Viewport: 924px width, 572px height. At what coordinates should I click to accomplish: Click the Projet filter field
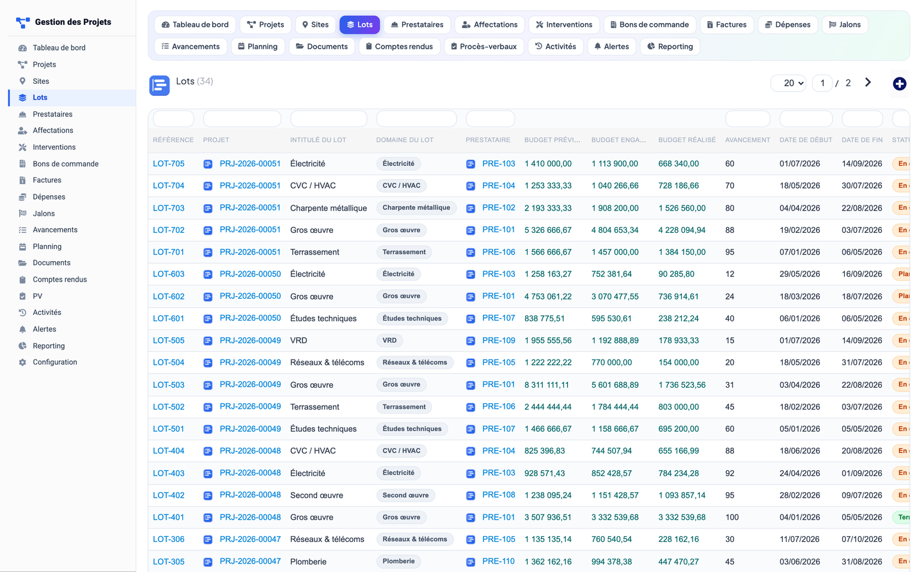tap(242, 118)
